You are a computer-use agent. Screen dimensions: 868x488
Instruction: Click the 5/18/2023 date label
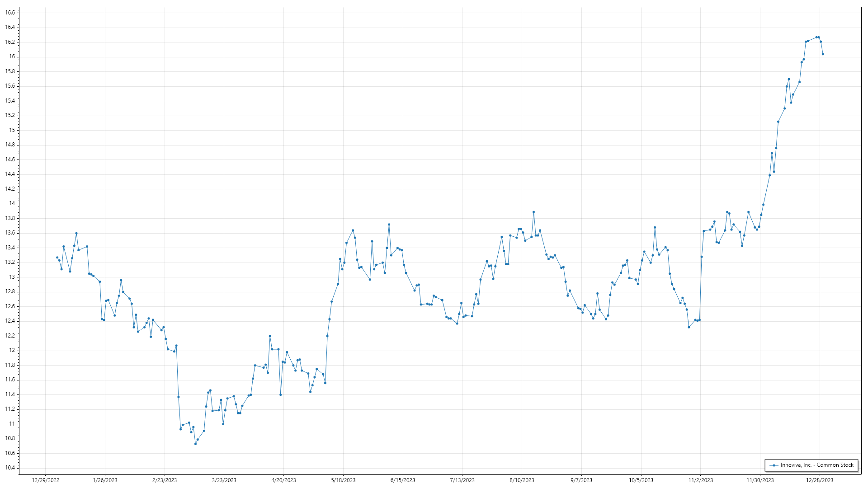[x=343, y=480]
